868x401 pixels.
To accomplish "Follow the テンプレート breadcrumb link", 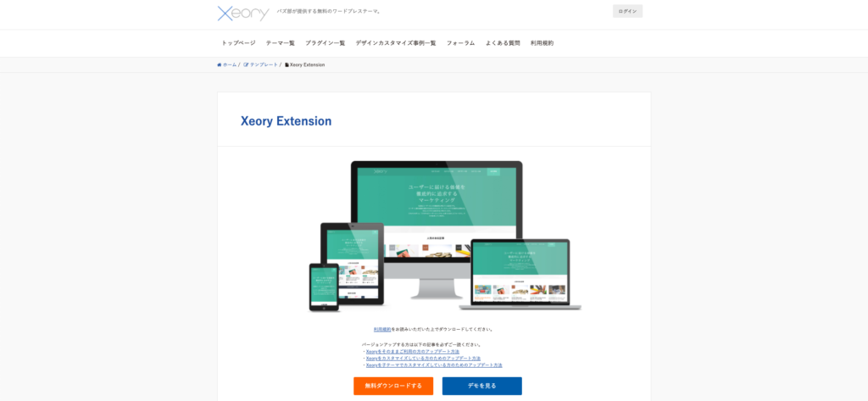I will [264, 64].
